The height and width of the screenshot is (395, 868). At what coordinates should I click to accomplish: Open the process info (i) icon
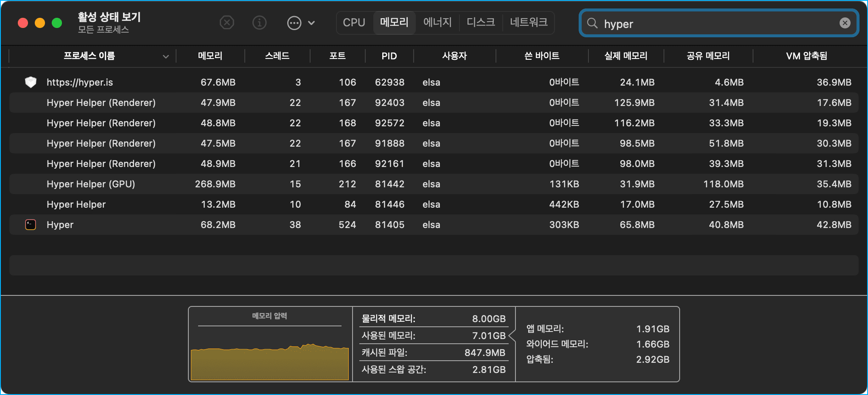[x=259, y=22]
